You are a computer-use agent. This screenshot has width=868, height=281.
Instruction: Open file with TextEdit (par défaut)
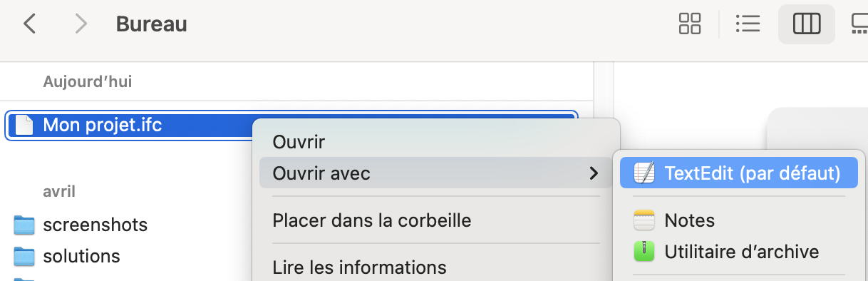(x=739, y=173)
